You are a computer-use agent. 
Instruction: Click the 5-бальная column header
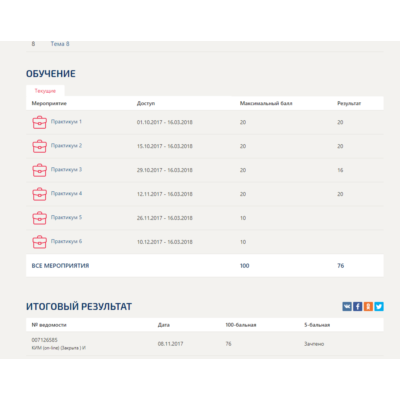click(x=317, y=325)
